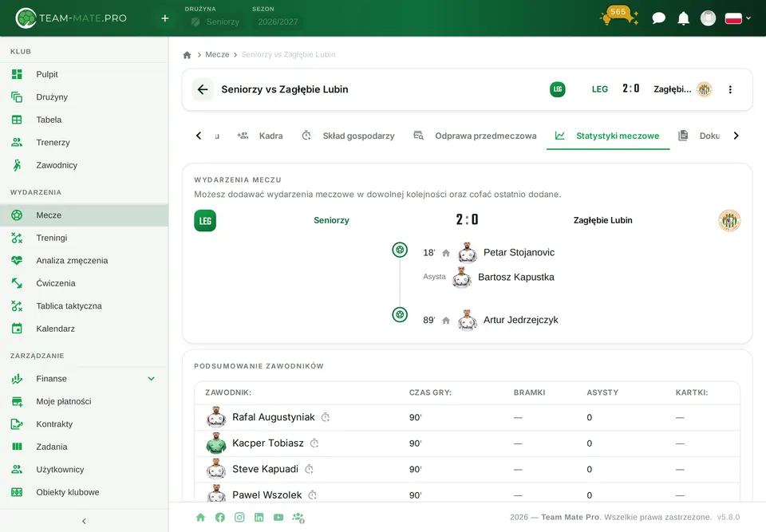Click the 89' goal event marker

point(400,314)
